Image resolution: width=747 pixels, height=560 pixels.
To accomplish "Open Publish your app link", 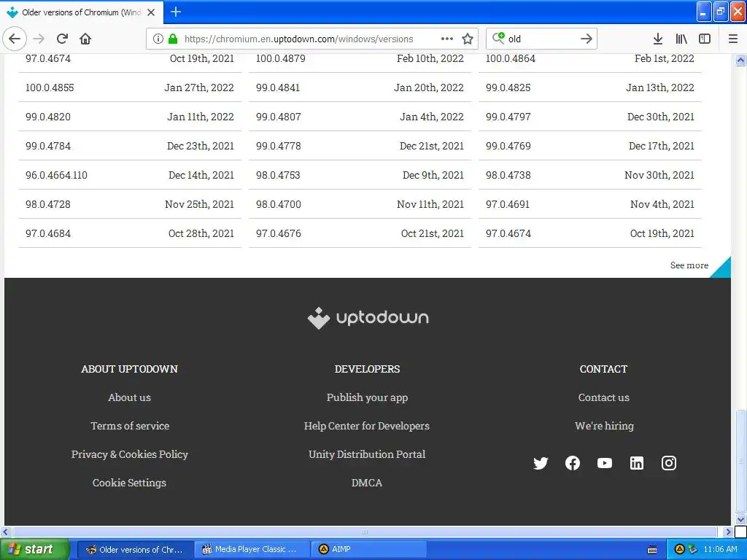I will [368, 397].
